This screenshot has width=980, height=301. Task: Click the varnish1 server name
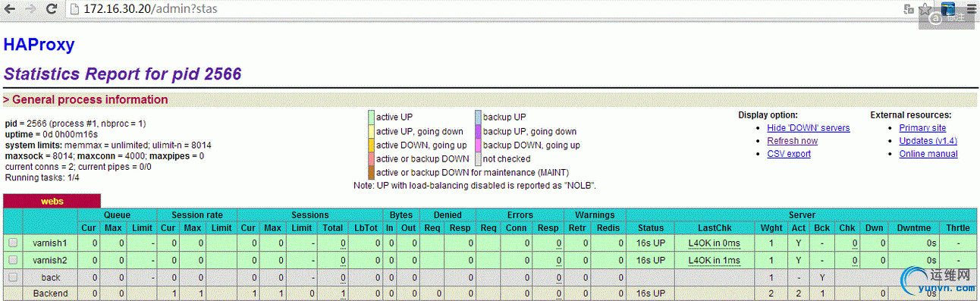coord(51,243)
